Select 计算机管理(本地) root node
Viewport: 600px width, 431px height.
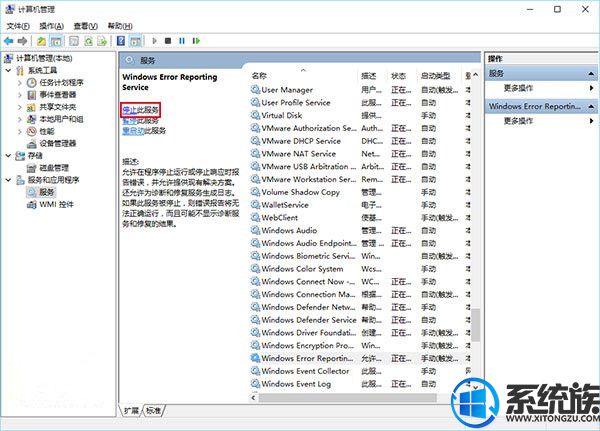coord(44,58)
